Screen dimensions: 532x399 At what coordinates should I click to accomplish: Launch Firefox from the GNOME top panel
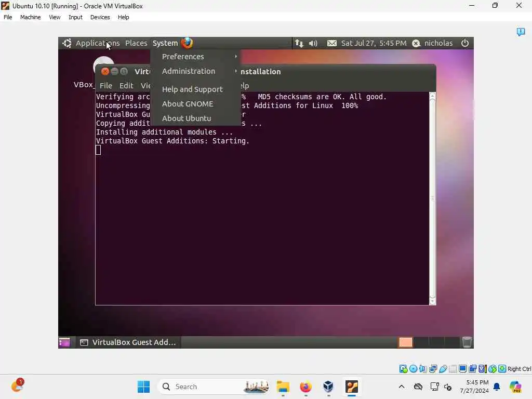tap(187, 43)
